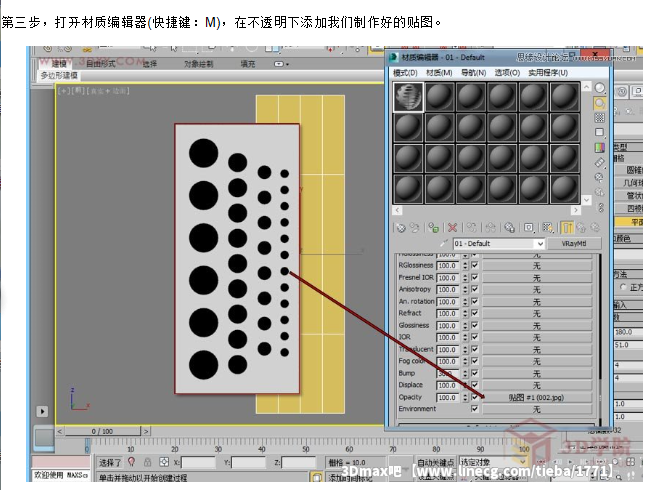This screenshot has height=490, width=653.
Task: Select the first material sample slot
Action: tap(408, 97)
